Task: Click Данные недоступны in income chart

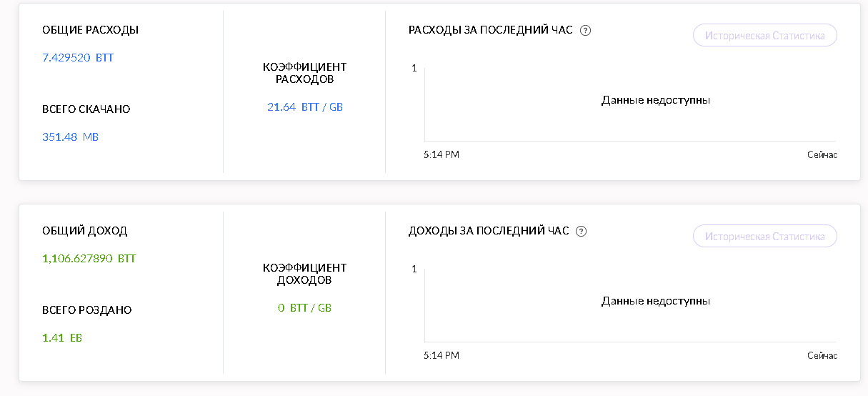Action: (x=655, y=301)
